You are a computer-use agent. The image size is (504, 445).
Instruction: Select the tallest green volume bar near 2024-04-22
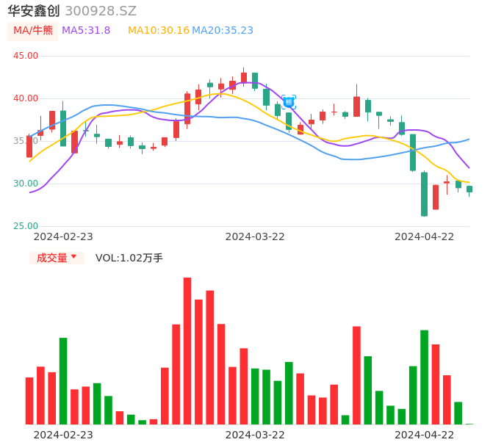click(x=424, y=377)
